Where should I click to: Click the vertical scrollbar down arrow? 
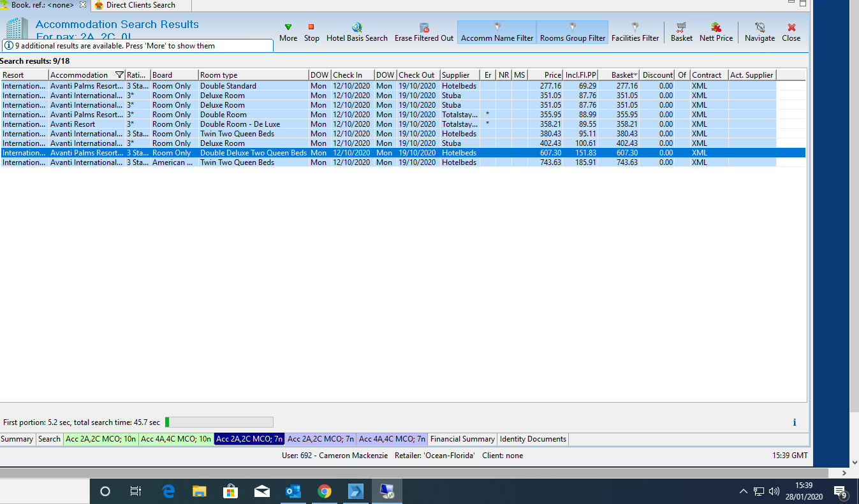854,463
